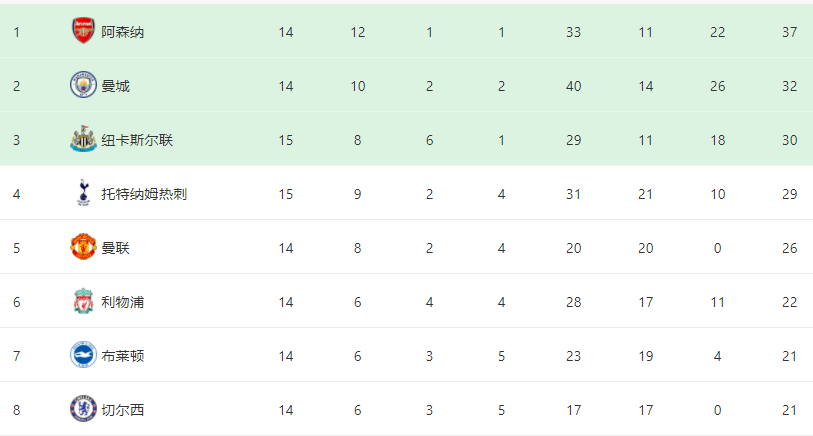Select rank number 4 in the standings
This screenshot has height=436, width=813.
(x=17, y=194)
